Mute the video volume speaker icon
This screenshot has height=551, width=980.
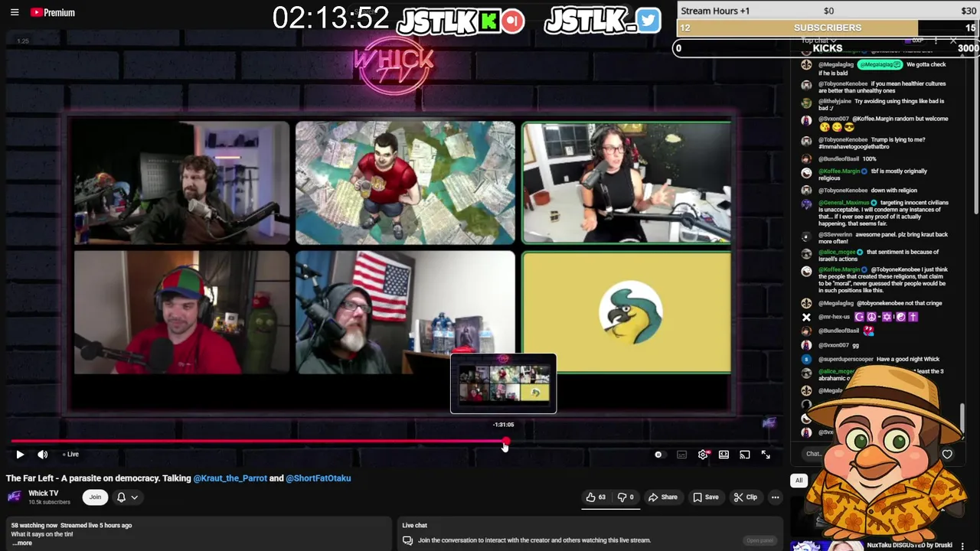pyautogui.click(x=43, y=455)
